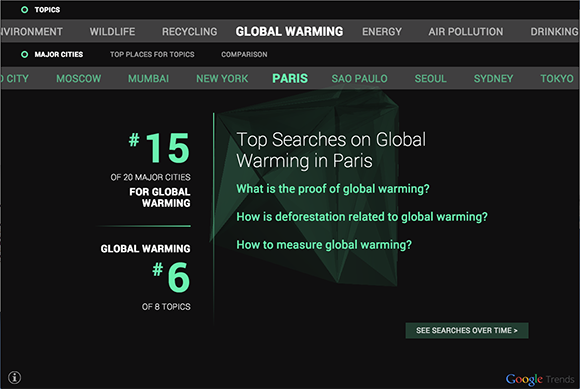The image size is (580, 389).
Task: Choose the Wildlife topic
Action: click(x=112, y=31)
